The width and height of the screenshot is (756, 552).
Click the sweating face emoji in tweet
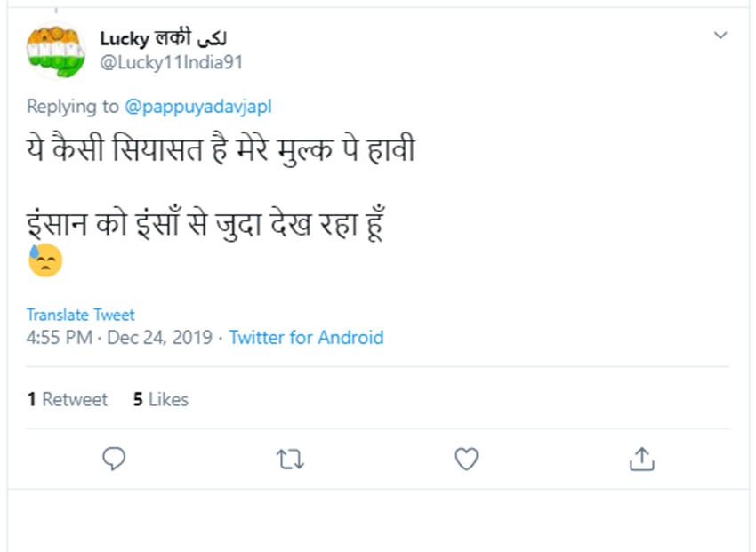pos(44,260)
